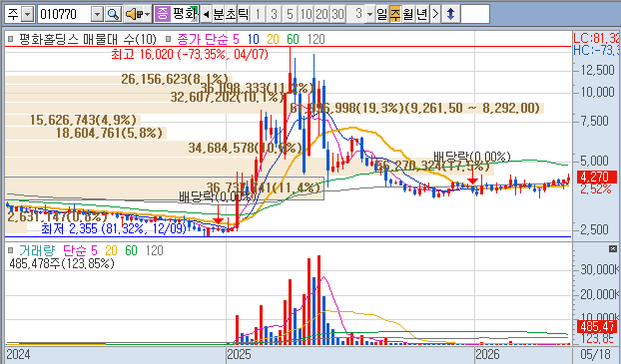
Task: Click the right chevron toolbar arrow
Action: point(435,15)
